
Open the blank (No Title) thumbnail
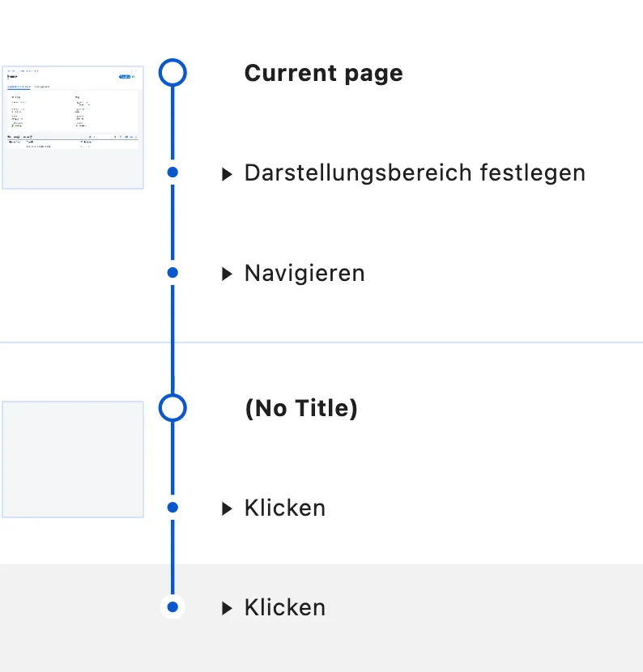click(x=72, y=459)
